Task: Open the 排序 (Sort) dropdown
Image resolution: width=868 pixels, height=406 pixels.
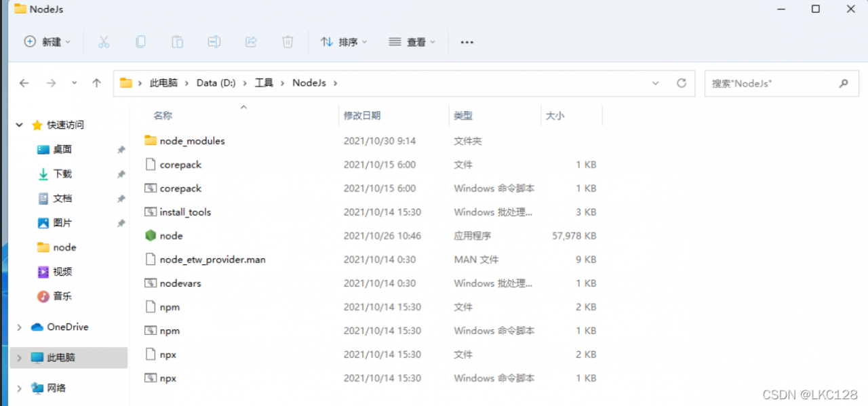Action: click(344, 42)
